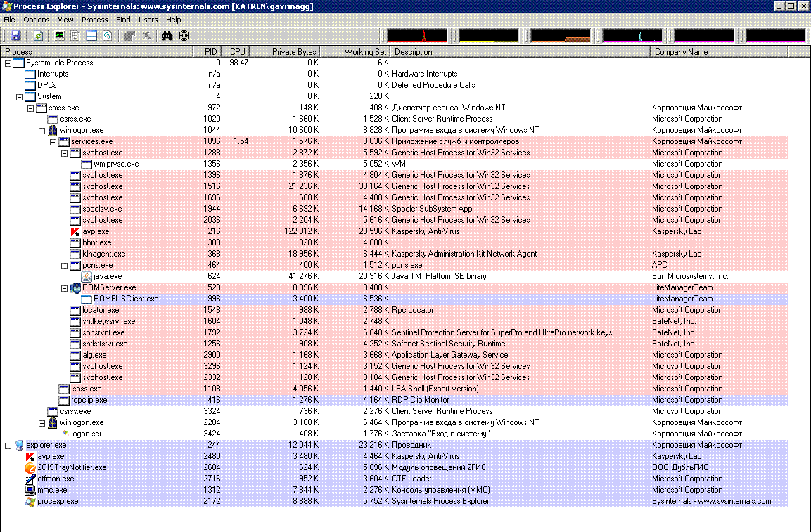Click the 'Kaspersky Administration Kit Network Agent' description

tap(464, 254)
